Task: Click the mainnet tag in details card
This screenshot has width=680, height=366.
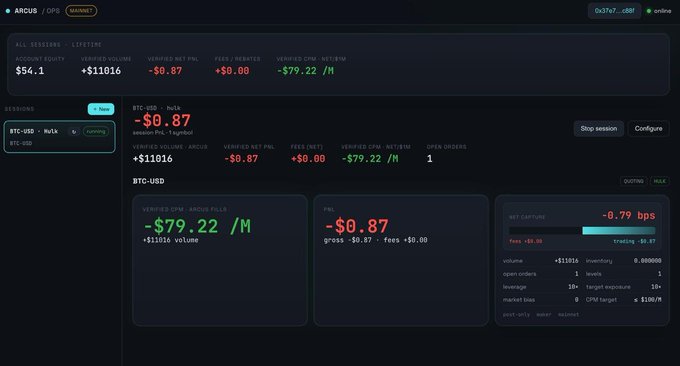Action: click(x=568, y=314)
